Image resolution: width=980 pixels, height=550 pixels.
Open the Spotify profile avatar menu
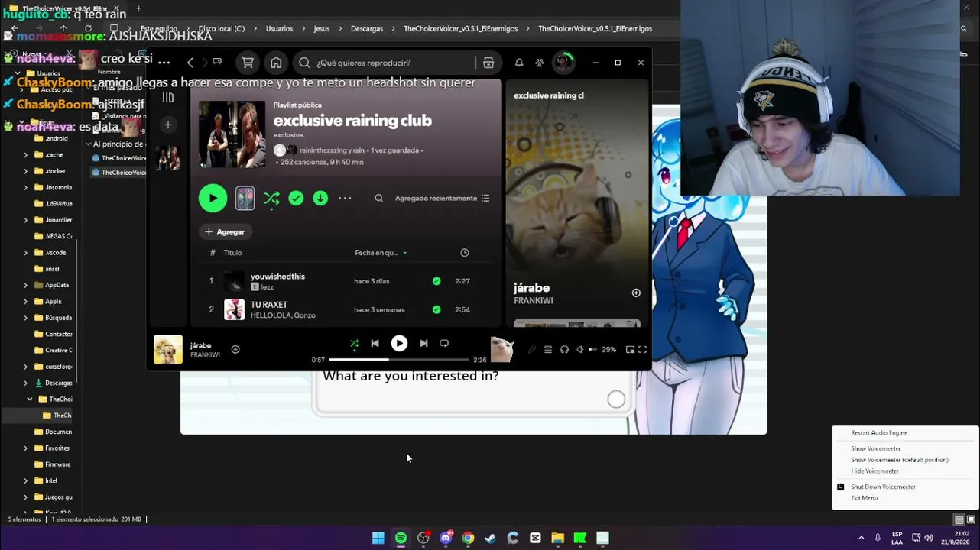click(563, 63)
